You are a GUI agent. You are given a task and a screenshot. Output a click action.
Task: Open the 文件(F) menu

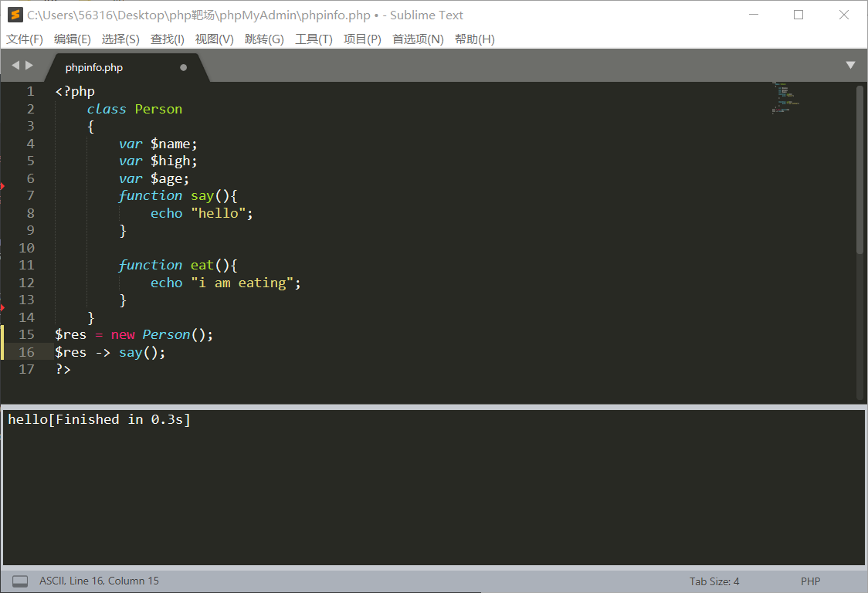point(25,39)
